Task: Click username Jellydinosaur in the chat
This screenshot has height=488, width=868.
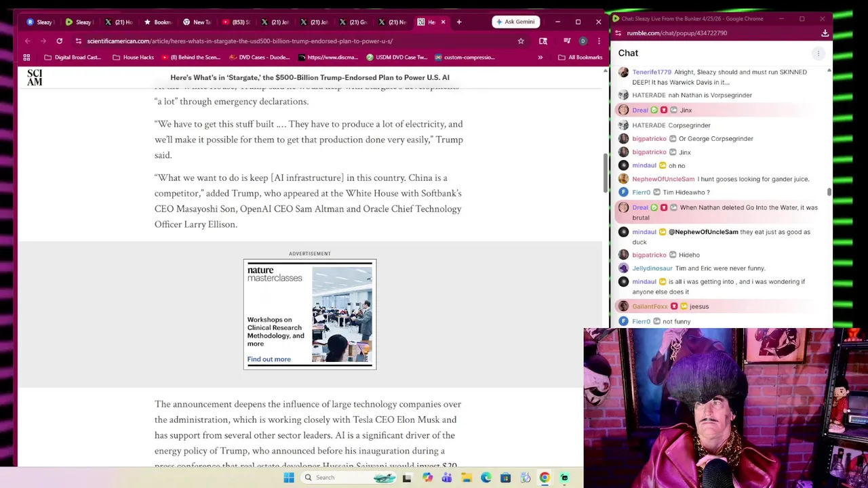Action: 652,268
